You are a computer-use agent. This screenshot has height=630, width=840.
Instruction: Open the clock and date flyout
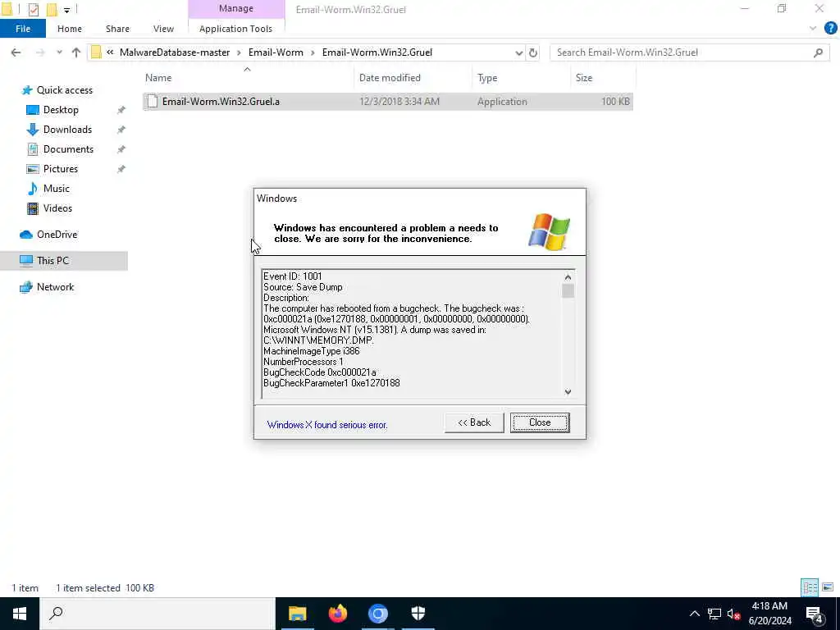pos(769,614)
